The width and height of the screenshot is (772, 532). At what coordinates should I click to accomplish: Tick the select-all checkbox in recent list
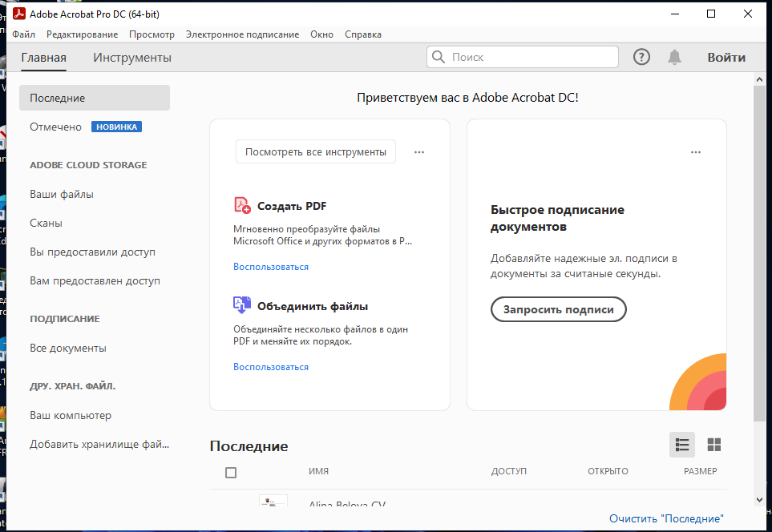pyautogui.click(x=230, y=473)
